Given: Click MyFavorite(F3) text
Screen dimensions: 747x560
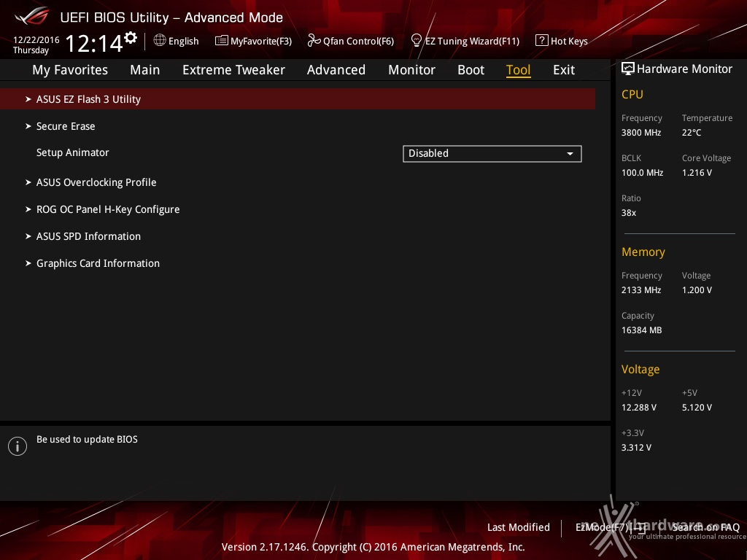Looking at the screenshot, I should [x=261, y=41].
